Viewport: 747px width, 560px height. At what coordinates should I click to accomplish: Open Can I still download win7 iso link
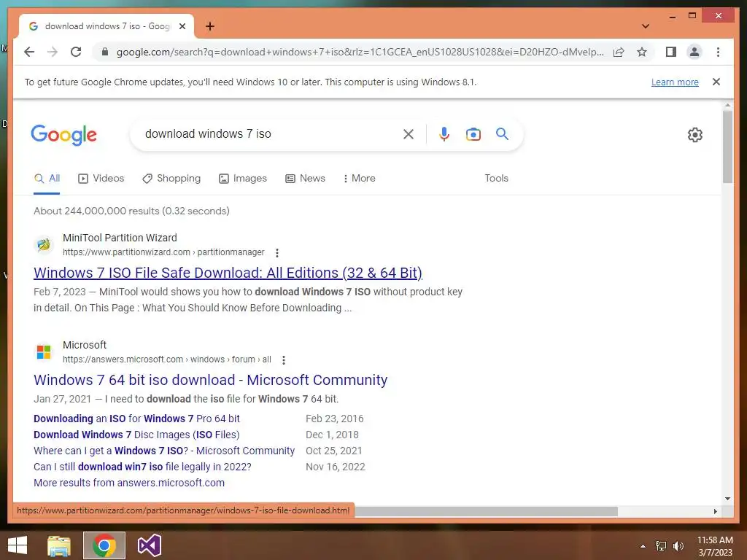click(142, 467)
